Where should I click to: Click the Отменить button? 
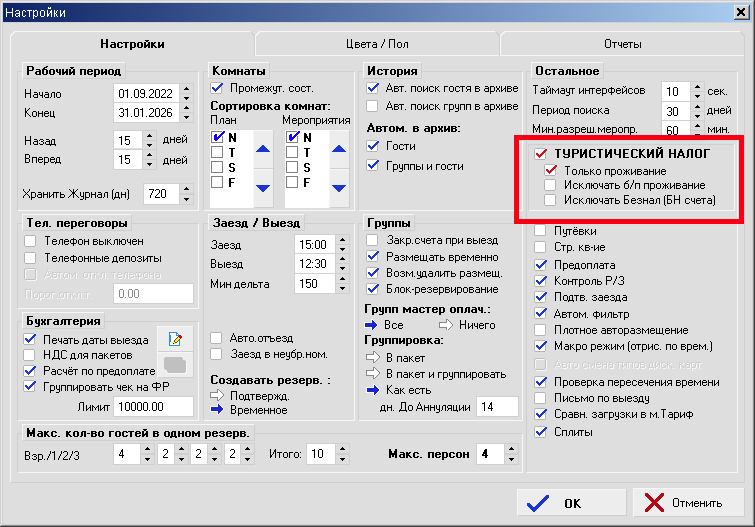point(684,503)
